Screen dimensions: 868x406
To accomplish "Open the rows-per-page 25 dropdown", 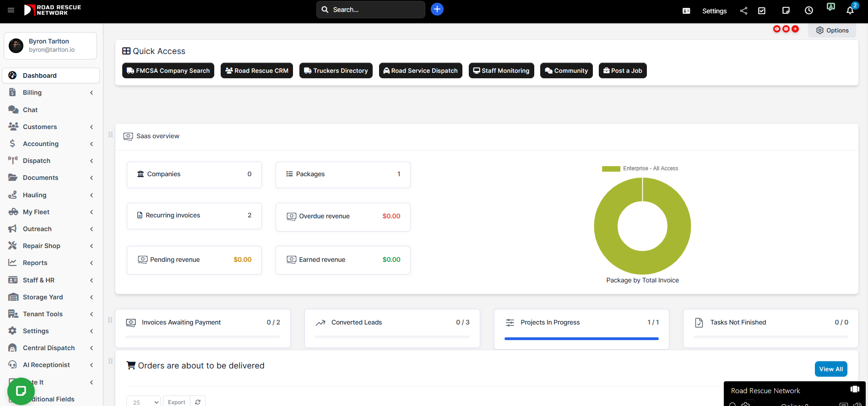I will click(144, 402).
